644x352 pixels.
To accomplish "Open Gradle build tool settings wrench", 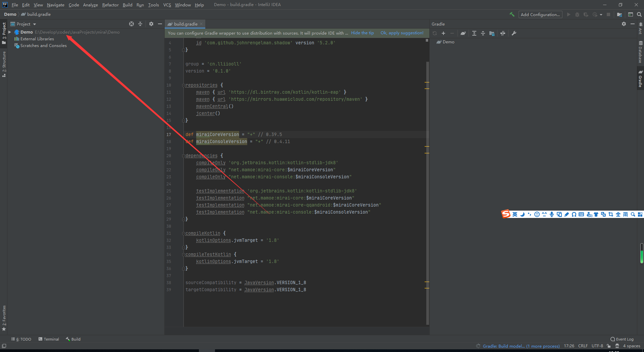I will (514, 33).
